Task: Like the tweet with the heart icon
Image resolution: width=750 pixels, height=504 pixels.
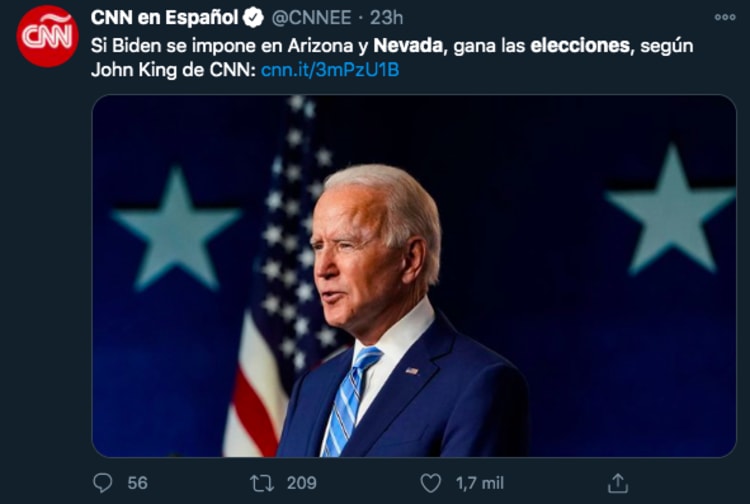Action: (x=430, y=483)
